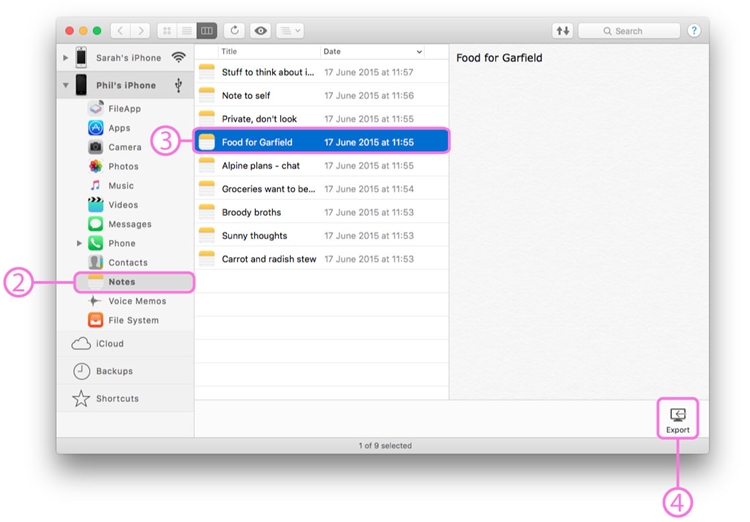Select the 'Sunny thoughts' note

point(321,235)
